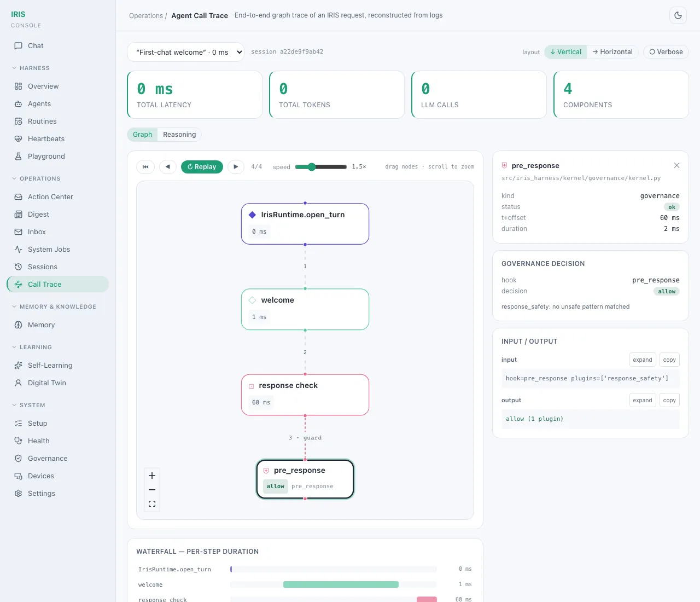Click session a22de9f9ab42 text

pyautogui.click(x=287, y=52)
